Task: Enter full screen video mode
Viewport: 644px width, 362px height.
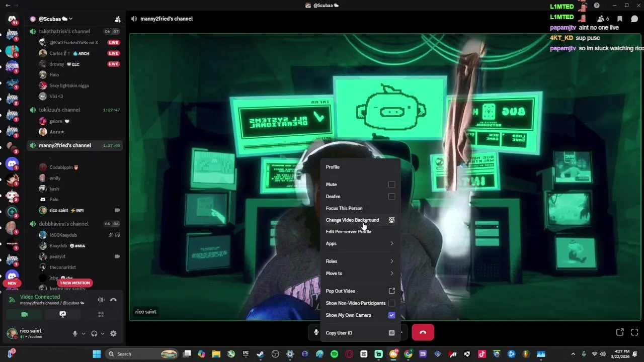Action: click(634, 332)
